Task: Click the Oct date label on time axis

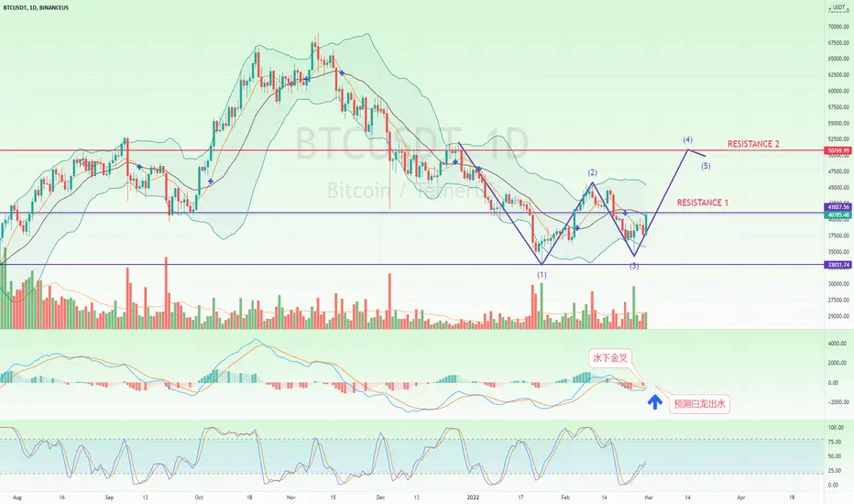Action: point(199,498)
